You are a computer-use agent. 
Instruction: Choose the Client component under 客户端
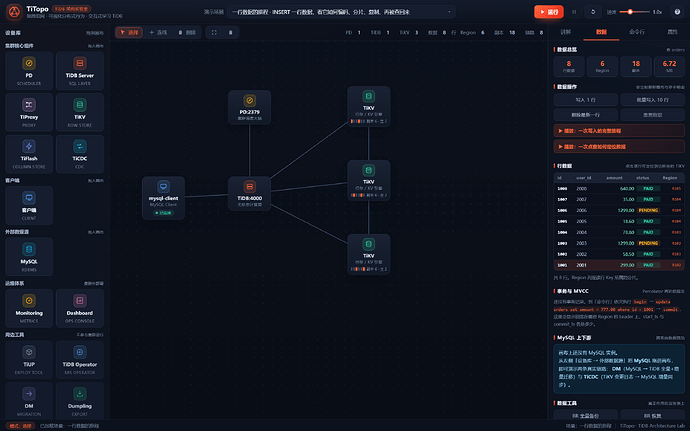pos(29,205)
